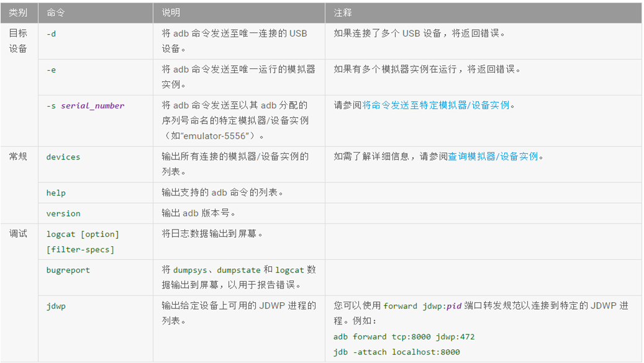644x363 pixels.
Task: Click the jdwp command entry
Action: (x=55, y=305)
